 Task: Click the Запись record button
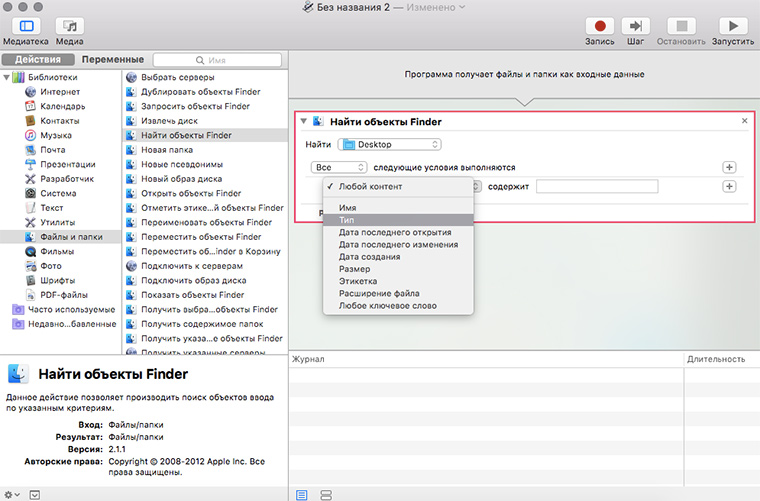click(600, 26)
